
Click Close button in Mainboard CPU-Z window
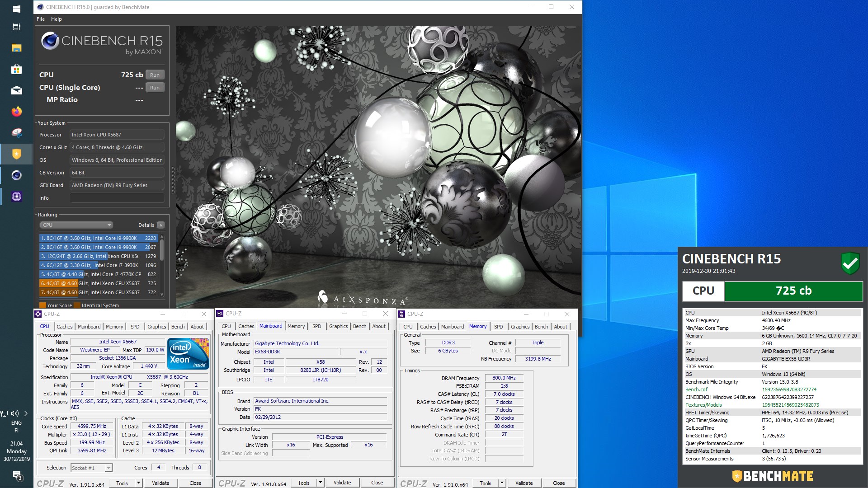pyautogui.click(x=377, y=483)
